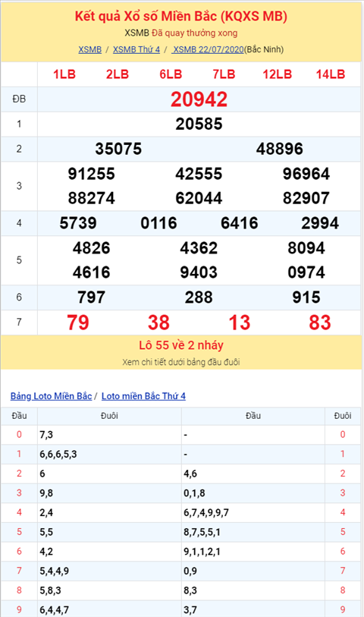Click loto tail values '6,6,6,5,3'
Viewport: 364px width, 617px height.
(58, 454)
